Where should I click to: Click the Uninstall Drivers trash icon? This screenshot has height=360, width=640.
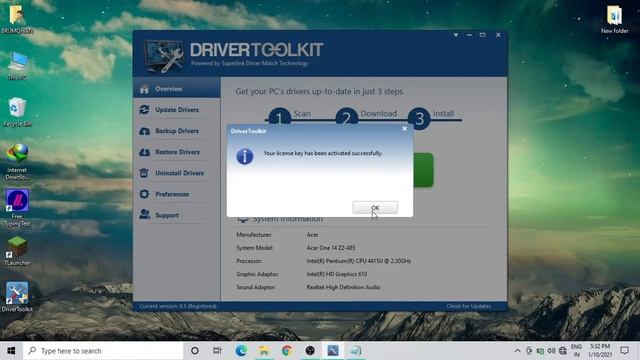(144, 173)
